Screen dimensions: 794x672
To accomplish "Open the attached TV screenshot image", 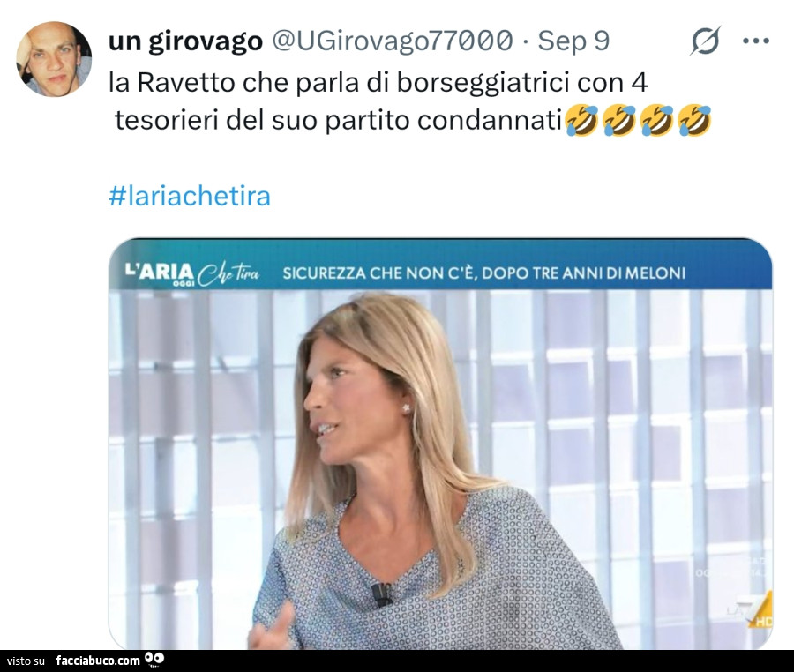I will point(440,444).
